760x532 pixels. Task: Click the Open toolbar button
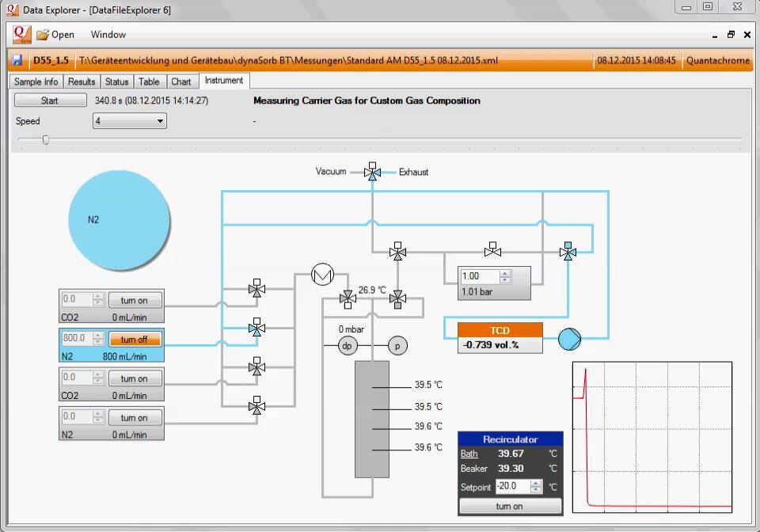[x=55, y=35]
